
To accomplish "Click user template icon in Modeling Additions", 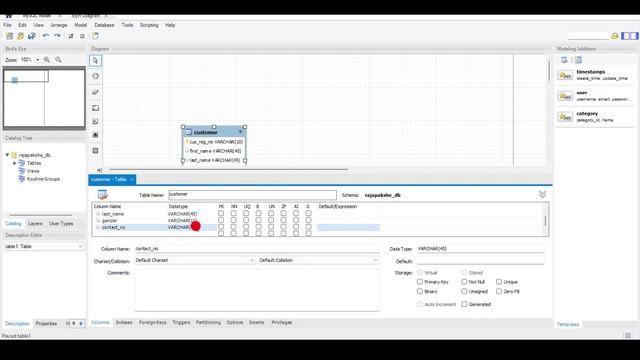I will point(565,96).
